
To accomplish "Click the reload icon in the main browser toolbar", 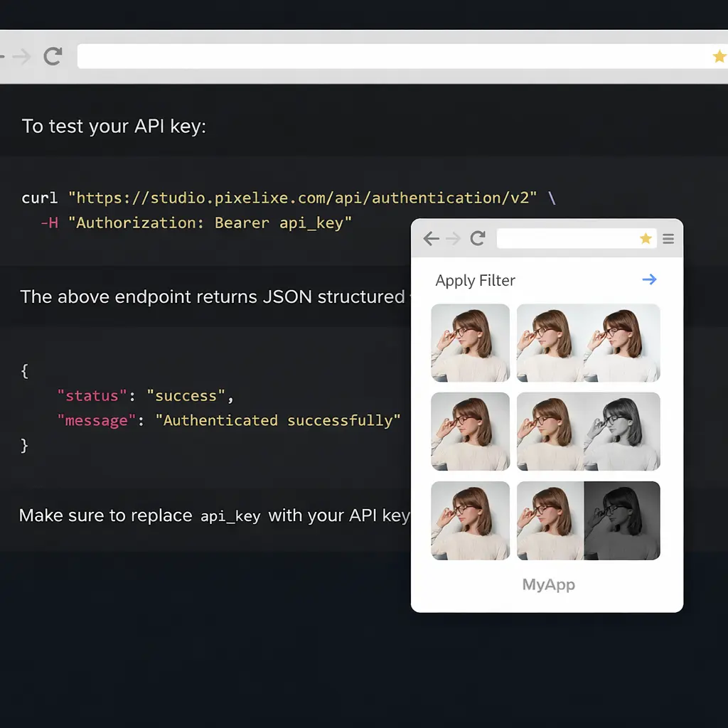I will tap(52, 56).
